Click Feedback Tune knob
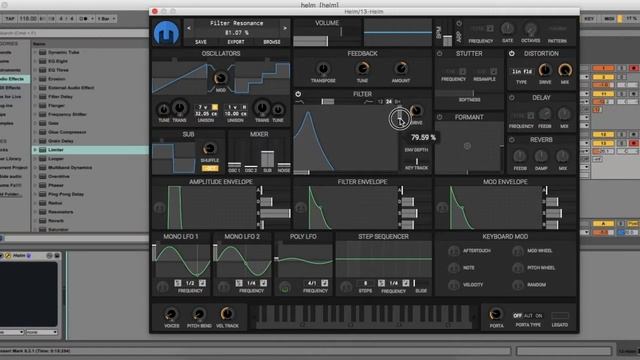 [x=362, y=69]
